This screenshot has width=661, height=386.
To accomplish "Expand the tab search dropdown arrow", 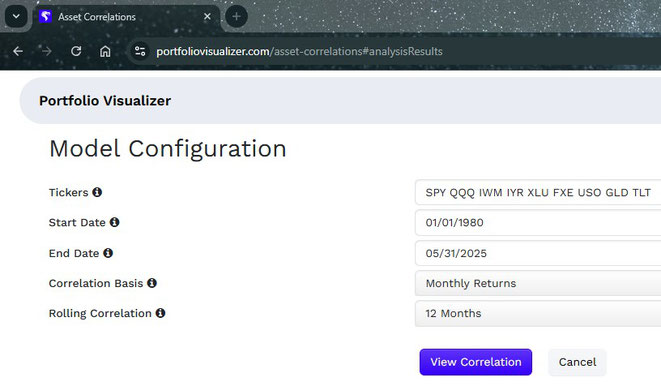I will pos(16,17).
